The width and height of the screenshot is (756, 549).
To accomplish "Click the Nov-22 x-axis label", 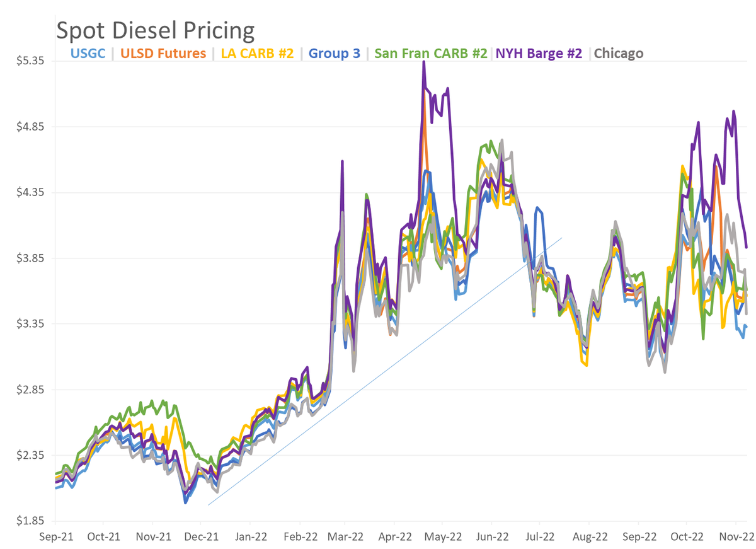I will 735,537.
